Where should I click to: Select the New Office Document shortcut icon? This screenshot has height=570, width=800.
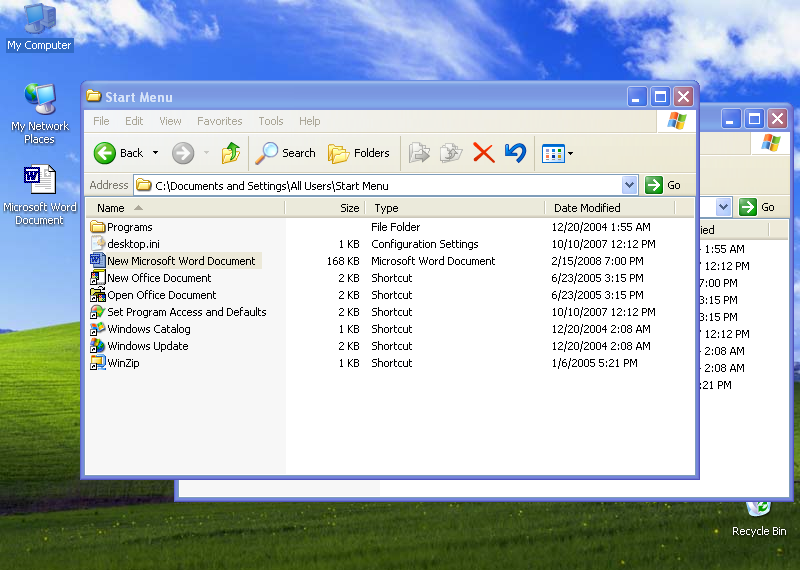97,278
